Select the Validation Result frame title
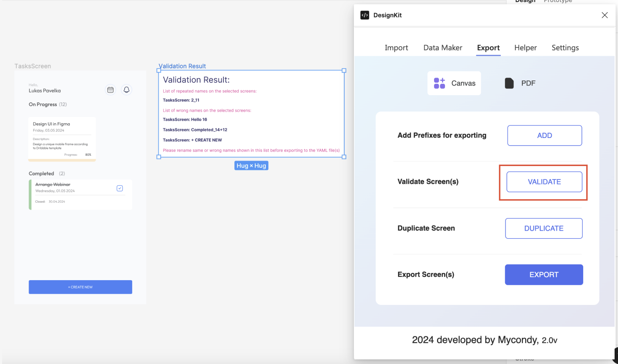618x364 pixels. (x=182, y=66)
